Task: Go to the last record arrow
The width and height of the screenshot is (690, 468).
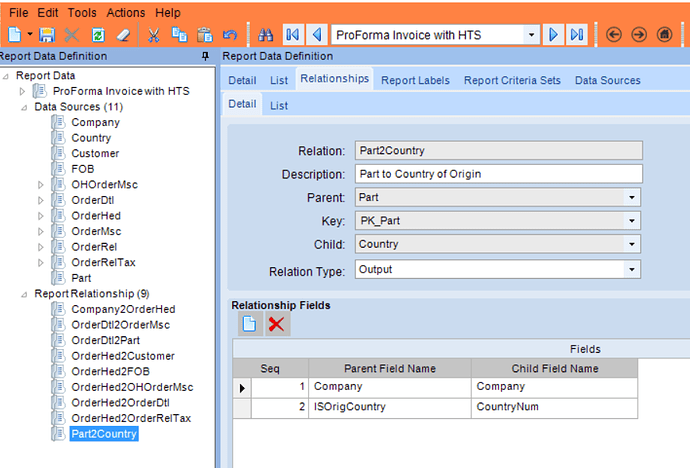Action: 577,34
